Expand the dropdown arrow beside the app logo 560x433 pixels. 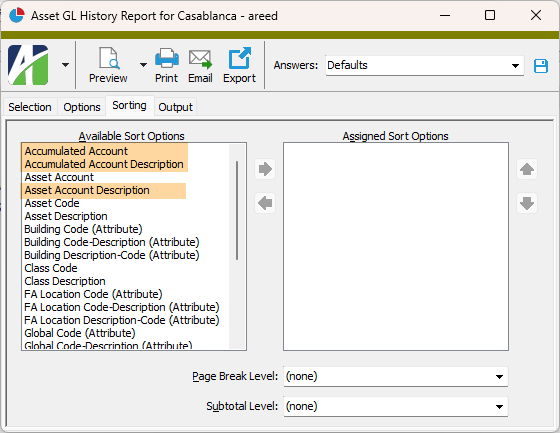click(x=65, y=65)
